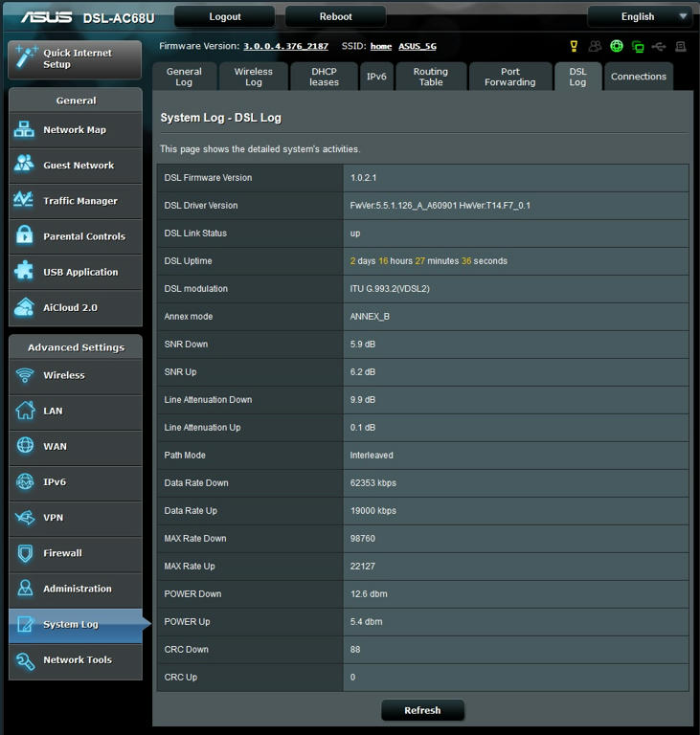
Task: Switch to the Wireless Log tab
Action: 254,77
